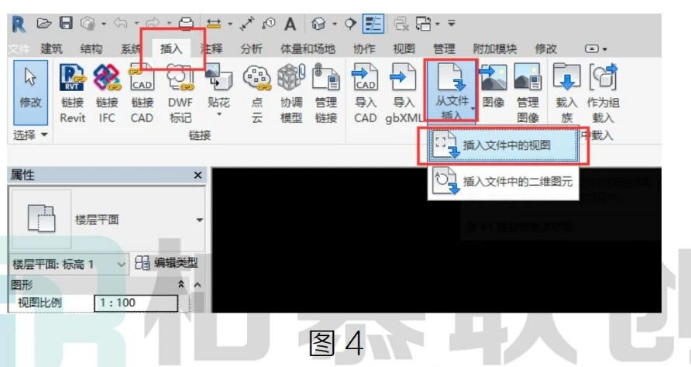Image resolution: width=691 pixels, height=367 pixels.
Task: Switch to Massing & Site (体量和场地) tab
Action: 308,48
